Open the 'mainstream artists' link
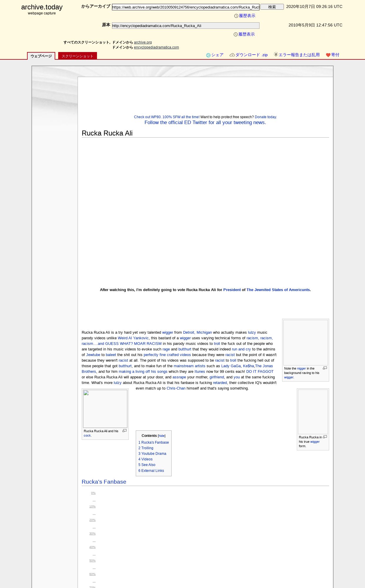 (190, 366)
